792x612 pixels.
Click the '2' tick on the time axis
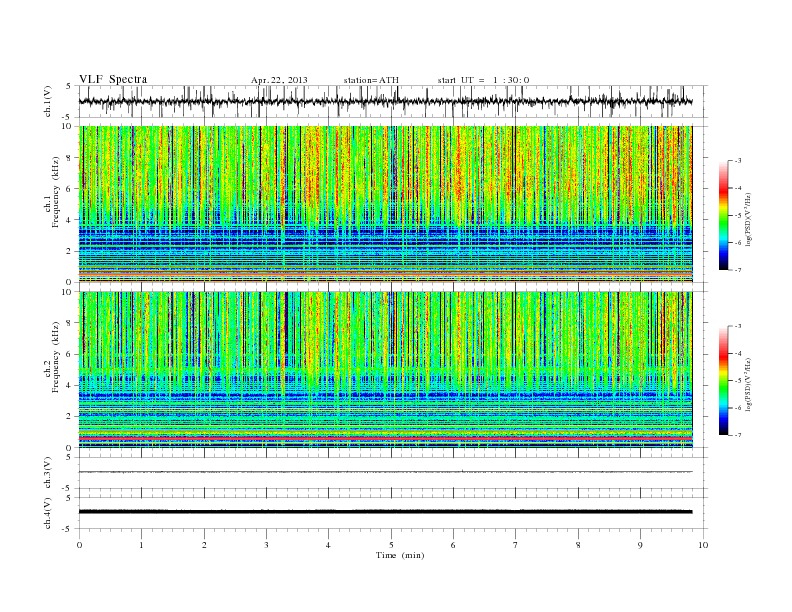pyautogui.click(x=204, y=545)
